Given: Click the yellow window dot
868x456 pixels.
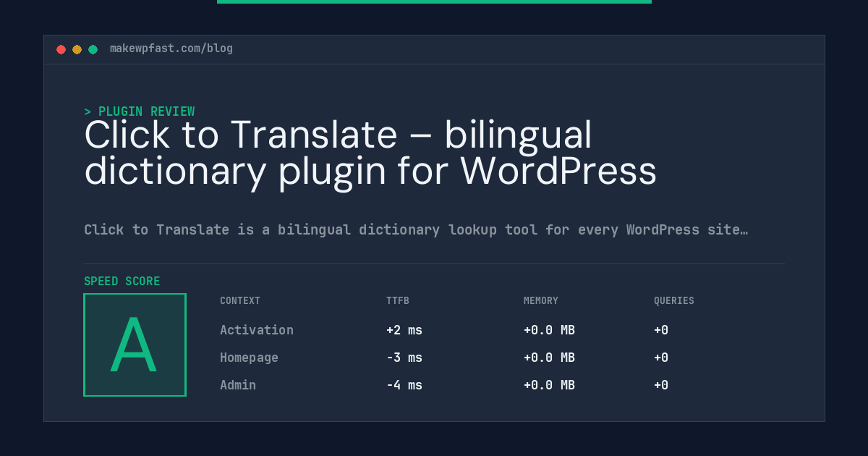Looking at the screenshot, I should click(77, 49).
